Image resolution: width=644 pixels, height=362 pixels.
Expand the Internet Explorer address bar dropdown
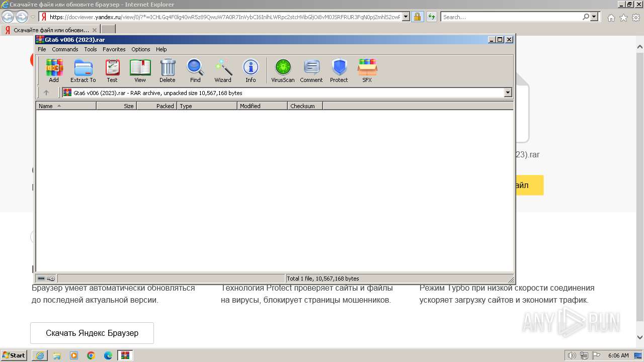coord(406,17)
